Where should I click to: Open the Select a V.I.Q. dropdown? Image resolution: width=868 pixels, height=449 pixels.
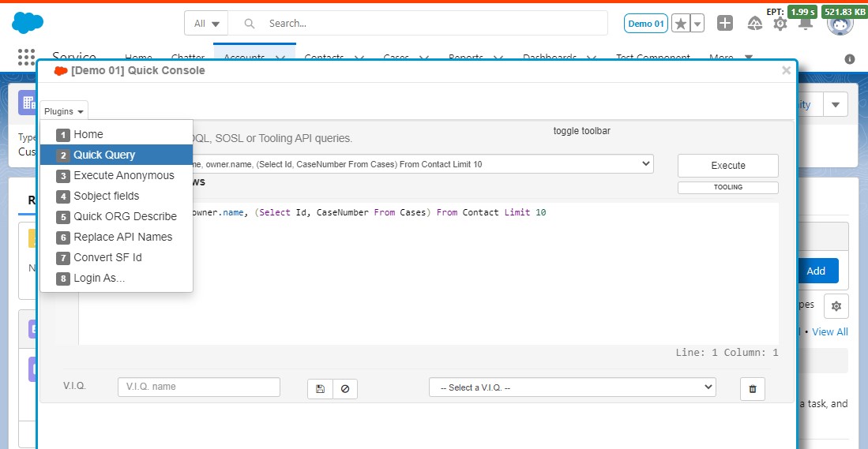coord(573,387)
